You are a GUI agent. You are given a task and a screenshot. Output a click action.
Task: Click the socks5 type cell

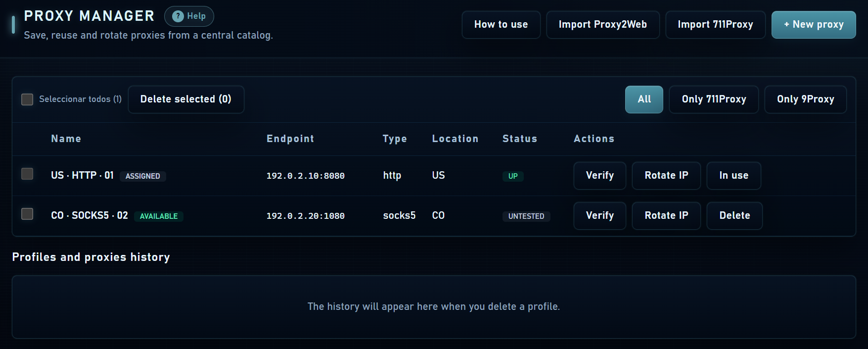(x=399, y=216)
